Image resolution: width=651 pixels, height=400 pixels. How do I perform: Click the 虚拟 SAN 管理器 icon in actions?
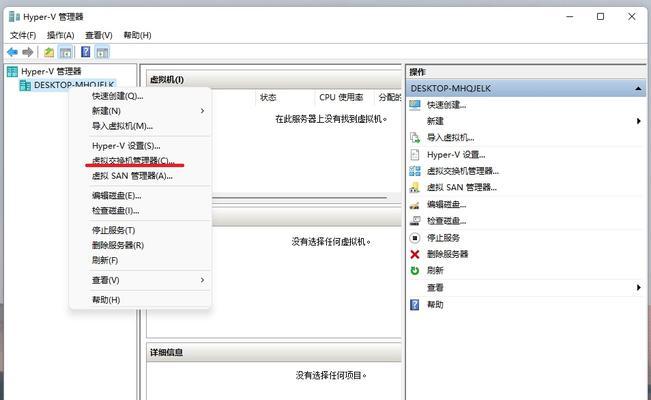415,187
